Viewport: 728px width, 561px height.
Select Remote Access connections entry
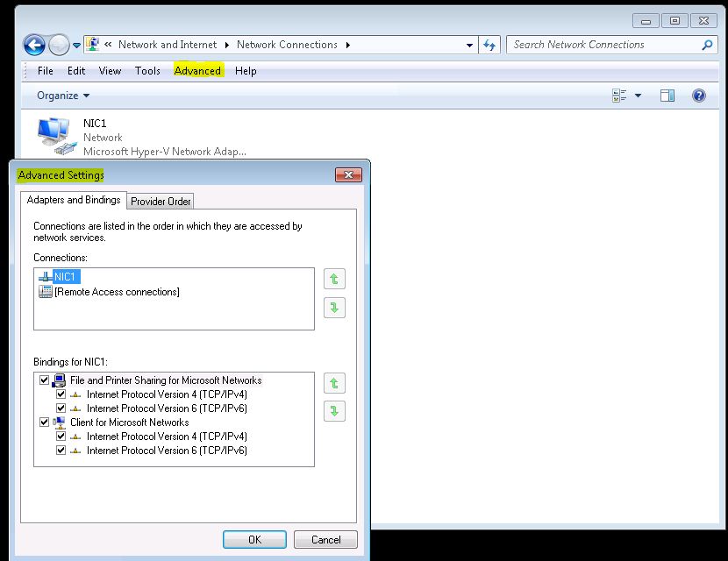click(117, 292)
